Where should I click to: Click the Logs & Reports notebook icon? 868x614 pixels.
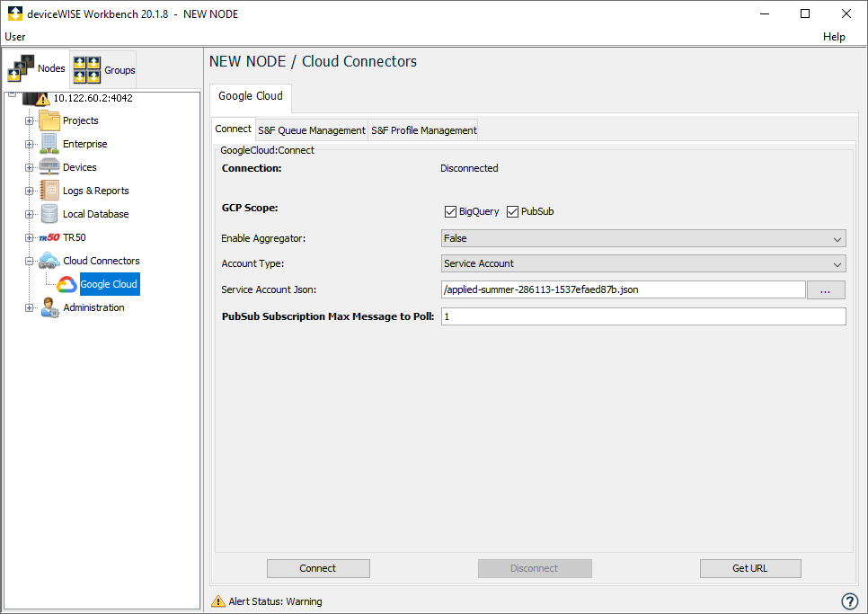pos(49,191)
